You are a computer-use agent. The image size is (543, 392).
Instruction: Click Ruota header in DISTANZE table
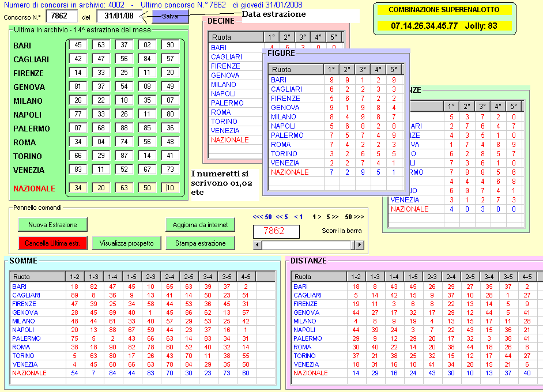click(x=319, y=277)
